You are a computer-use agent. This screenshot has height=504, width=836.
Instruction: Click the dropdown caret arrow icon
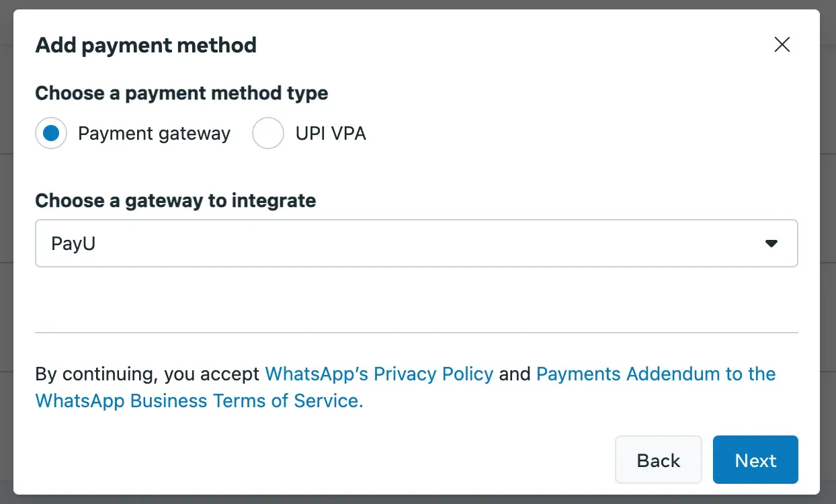(x=771, y=243)
